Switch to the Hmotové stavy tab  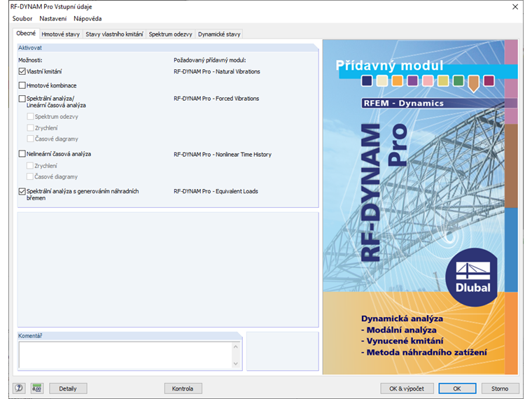[x=60, y=34]
